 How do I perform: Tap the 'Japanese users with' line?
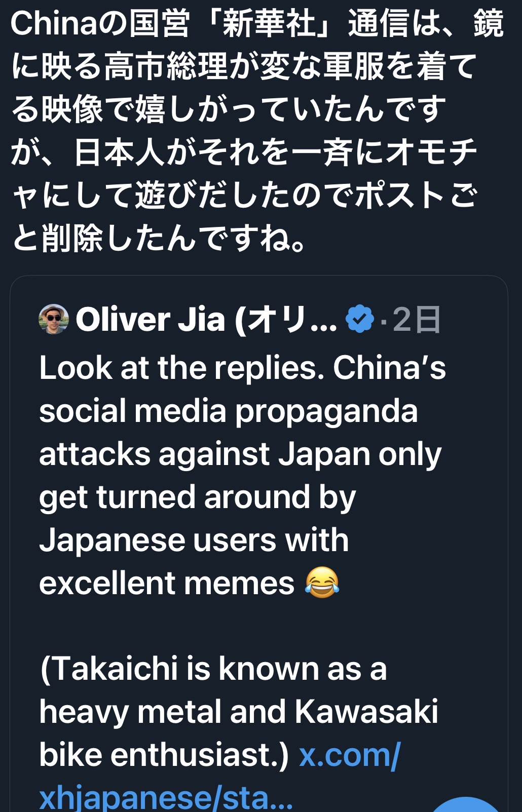click(x=194, y=540)
